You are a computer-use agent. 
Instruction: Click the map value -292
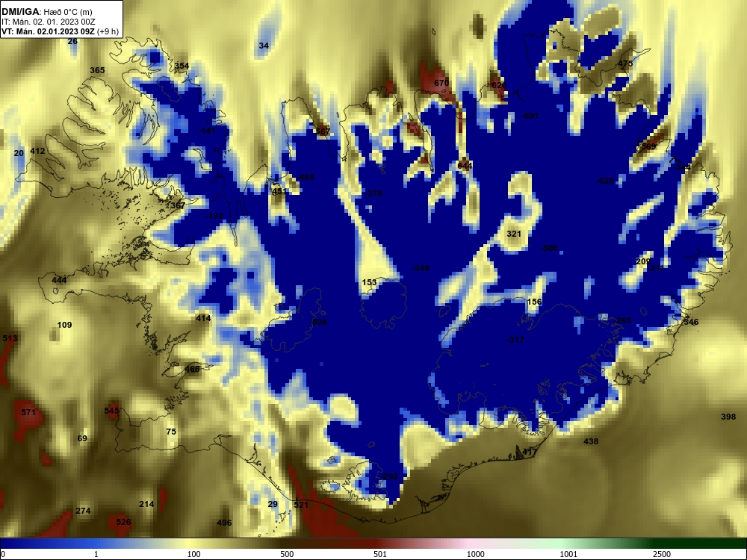(x=388, y=476)
